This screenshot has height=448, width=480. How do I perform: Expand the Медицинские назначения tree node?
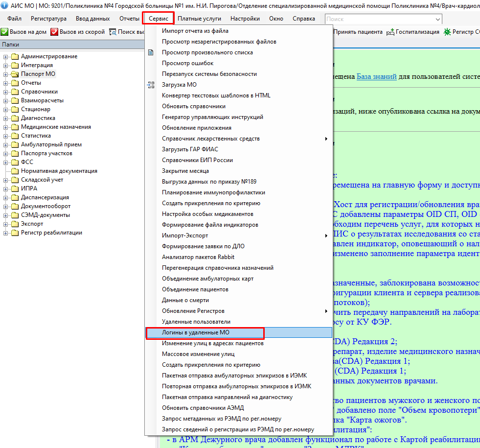[x=5, y=127]
